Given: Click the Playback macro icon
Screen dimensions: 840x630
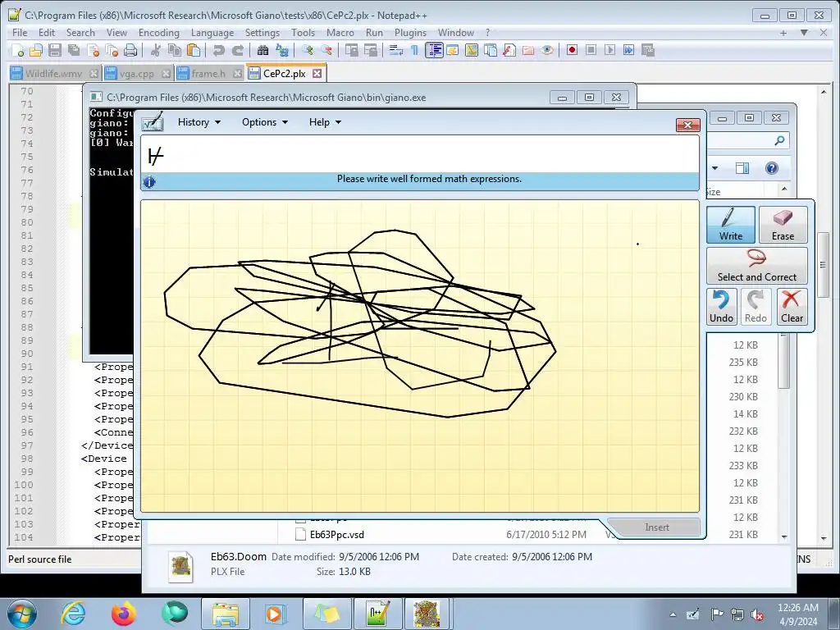Looking at the screenshot, I should tap(609, 50).
